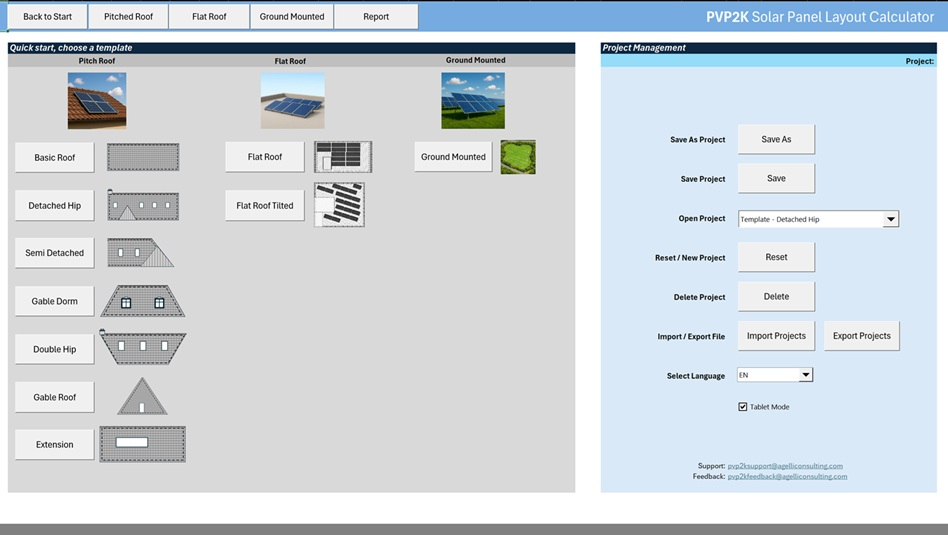Click the 'Pitch Roof' column heading
The image size is (948, 535).
click(x=97, y=61)
